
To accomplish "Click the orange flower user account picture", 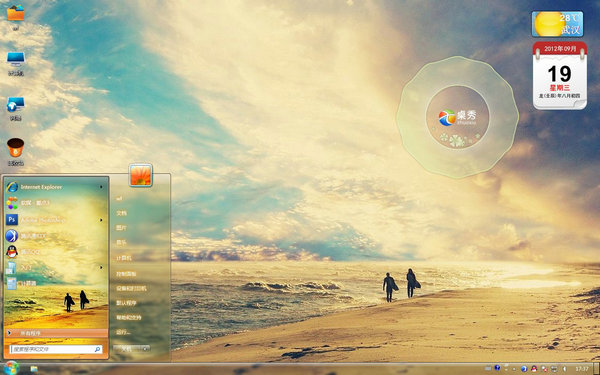I will pos(141,175).
